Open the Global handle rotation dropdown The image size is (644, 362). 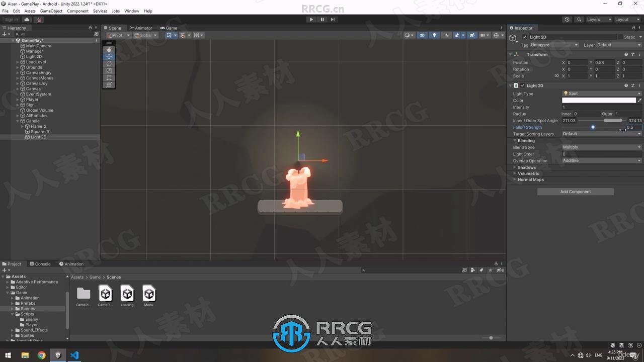146,35
